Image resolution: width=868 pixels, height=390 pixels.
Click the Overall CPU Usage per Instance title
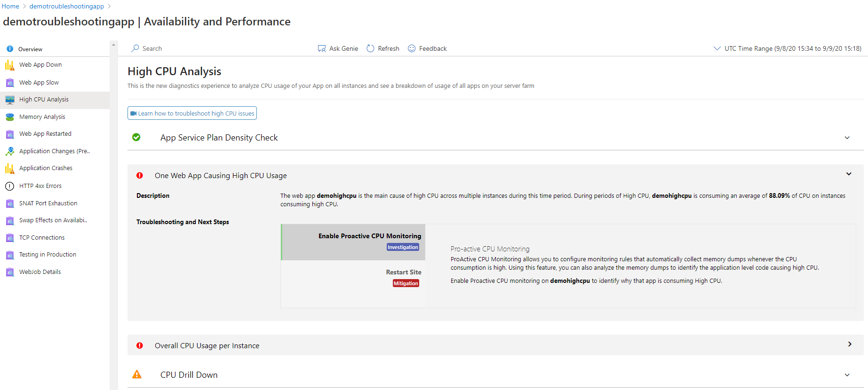point(207,346)
